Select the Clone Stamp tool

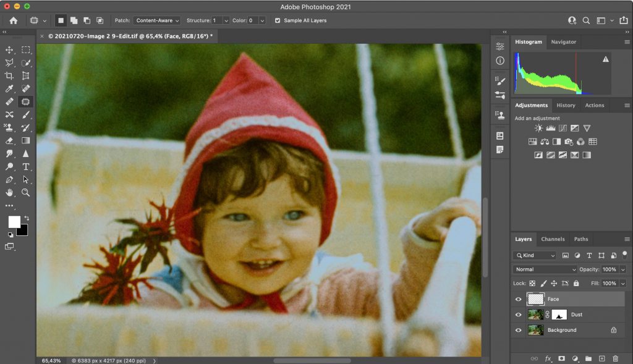[9, 127]
